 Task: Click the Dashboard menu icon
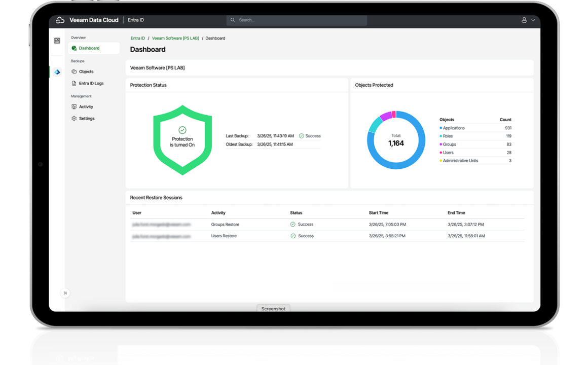pos(74,48)
